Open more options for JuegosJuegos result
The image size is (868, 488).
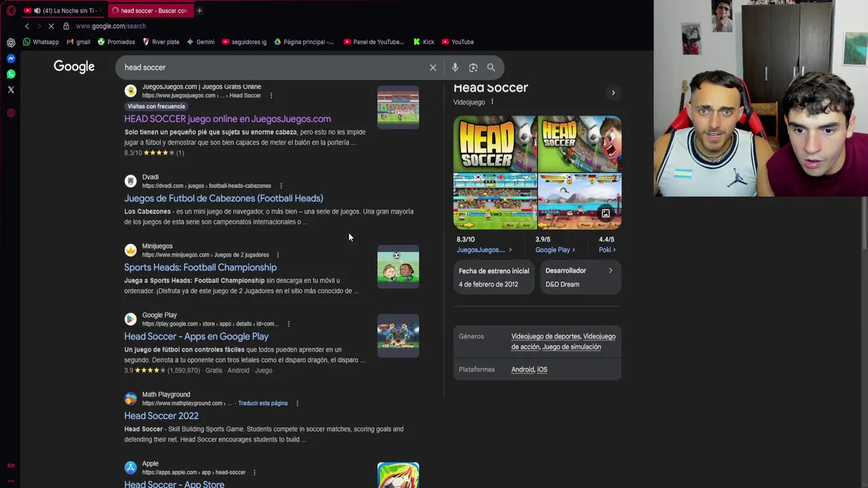271,96
